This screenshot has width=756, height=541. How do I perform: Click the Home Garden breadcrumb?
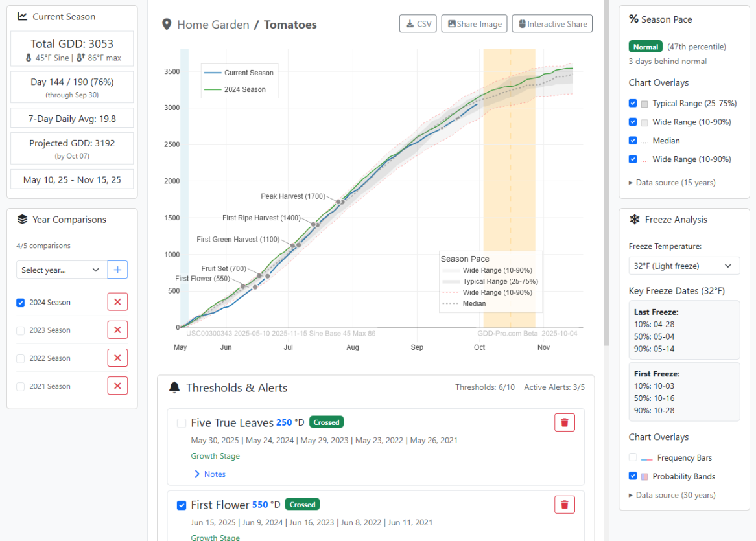tap(213, 25)
